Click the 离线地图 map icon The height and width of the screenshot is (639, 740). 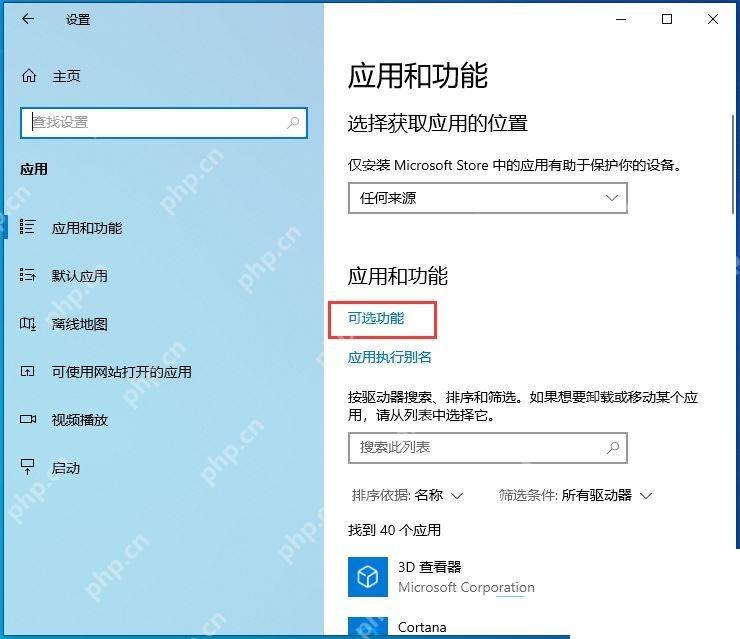click(x=27, y=324)
